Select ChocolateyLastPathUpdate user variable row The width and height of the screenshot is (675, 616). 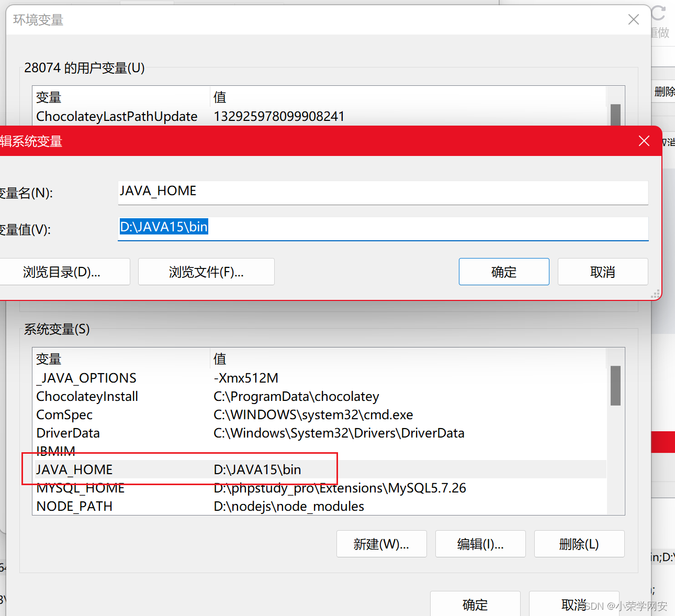(x=319, y=116)
